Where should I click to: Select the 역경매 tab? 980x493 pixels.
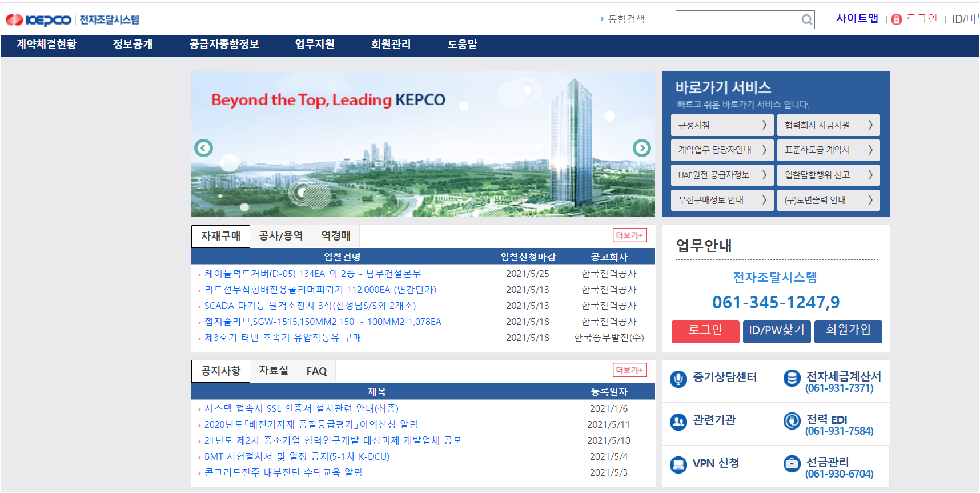(x=336, y=235)
